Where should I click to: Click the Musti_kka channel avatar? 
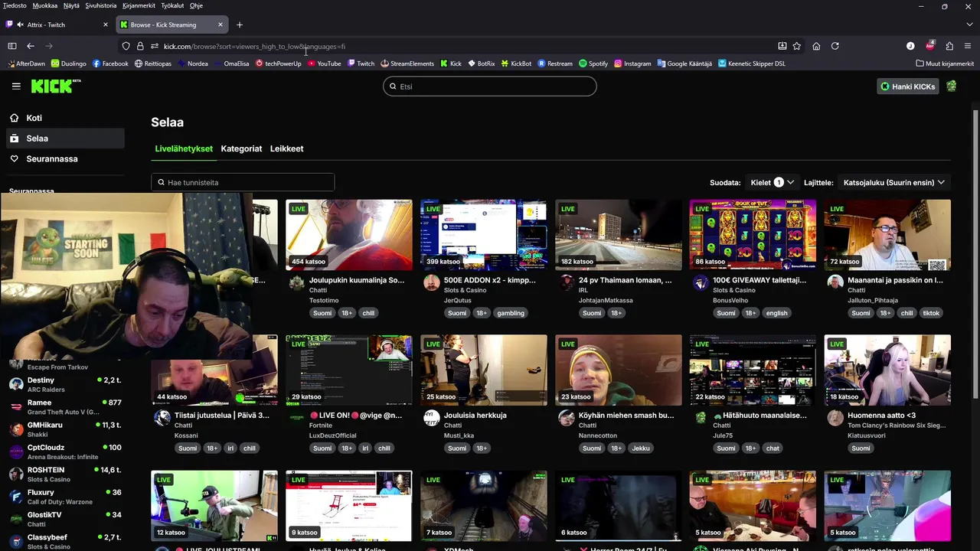point(432,417)
